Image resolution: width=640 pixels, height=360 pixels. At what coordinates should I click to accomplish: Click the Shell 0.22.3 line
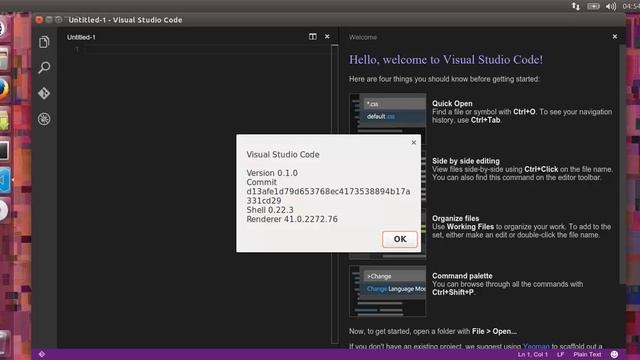point(270,210)
